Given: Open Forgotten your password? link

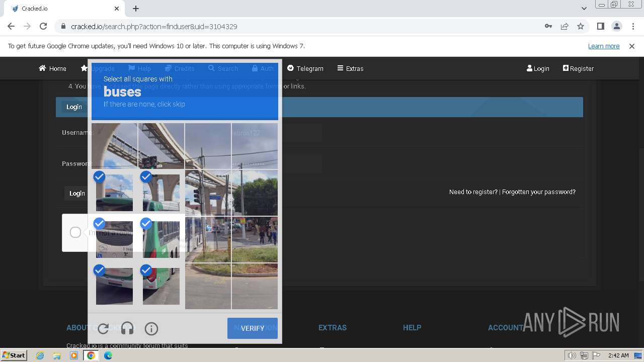Looking at the screenshot, I should (538, 192).
